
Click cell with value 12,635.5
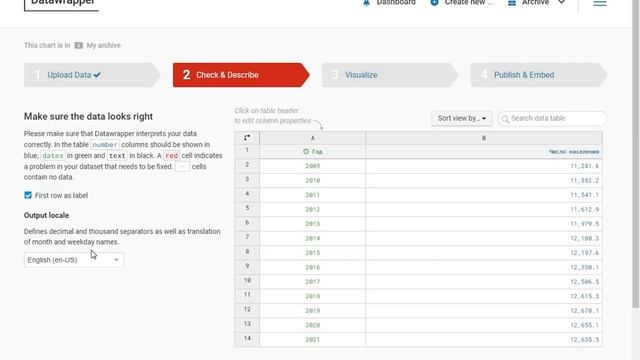point(484,340)
